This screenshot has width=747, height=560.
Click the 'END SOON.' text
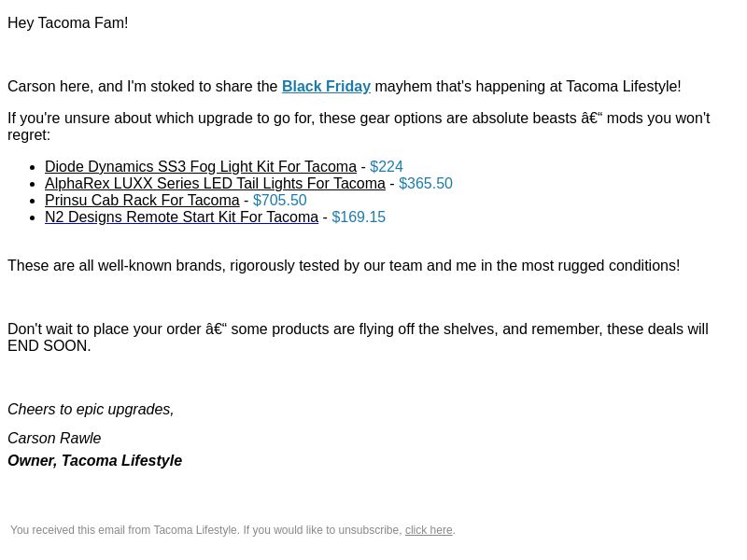(49, 346)
